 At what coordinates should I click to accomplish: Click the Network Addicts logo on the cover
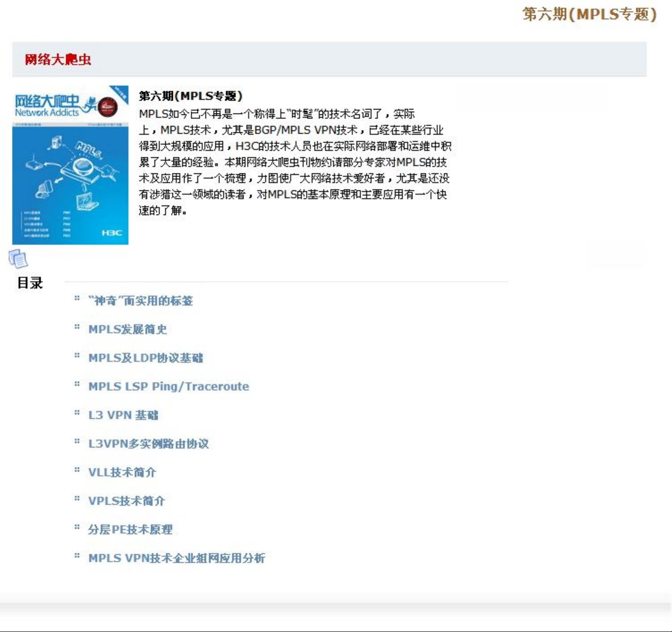[x=47, y=106]
